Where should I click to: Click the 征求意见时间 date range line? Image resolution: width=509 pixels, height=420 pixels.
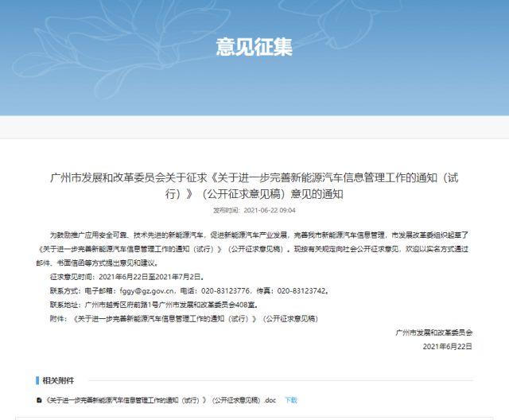tap(127, 277)
